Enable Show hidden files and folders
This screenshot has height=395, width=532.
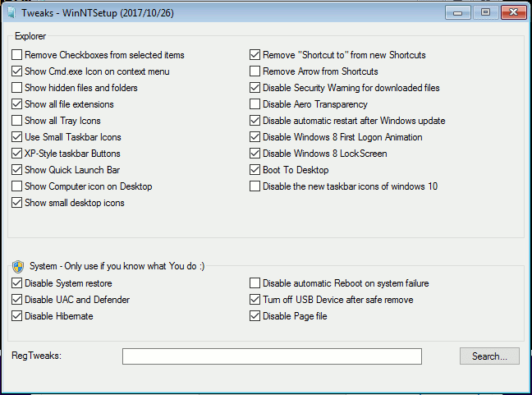17,88
